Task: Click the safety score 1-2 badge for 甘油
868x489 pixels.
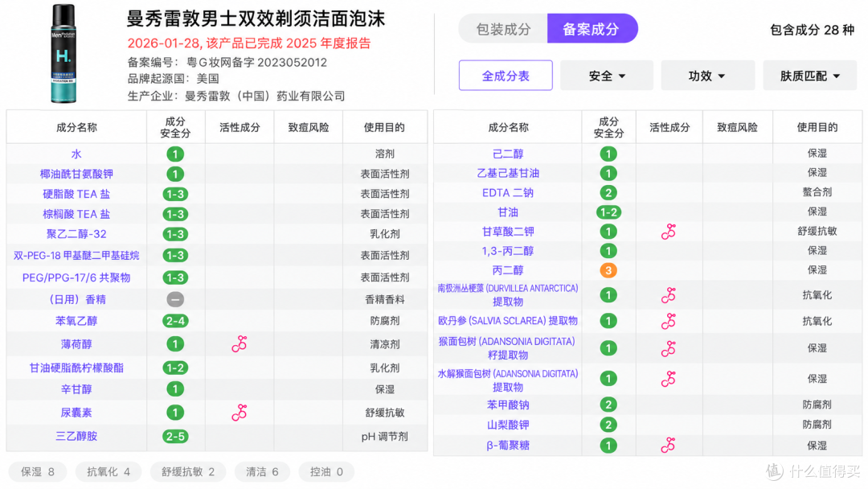Action: click(x=608, y=212)
